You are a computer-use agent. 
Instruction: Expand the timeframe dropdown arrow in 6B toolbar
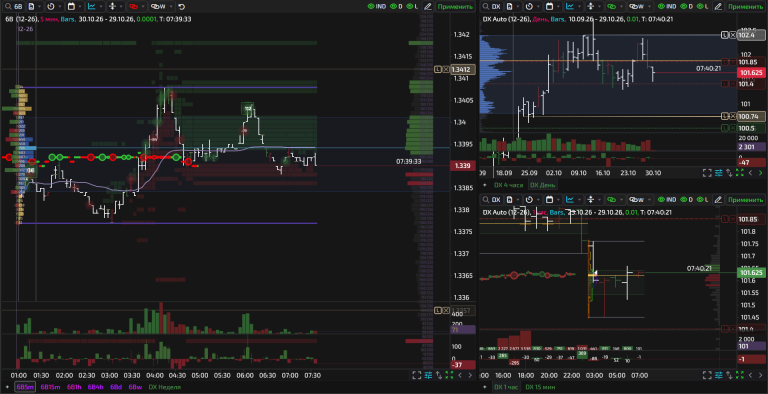coord(60,7)
